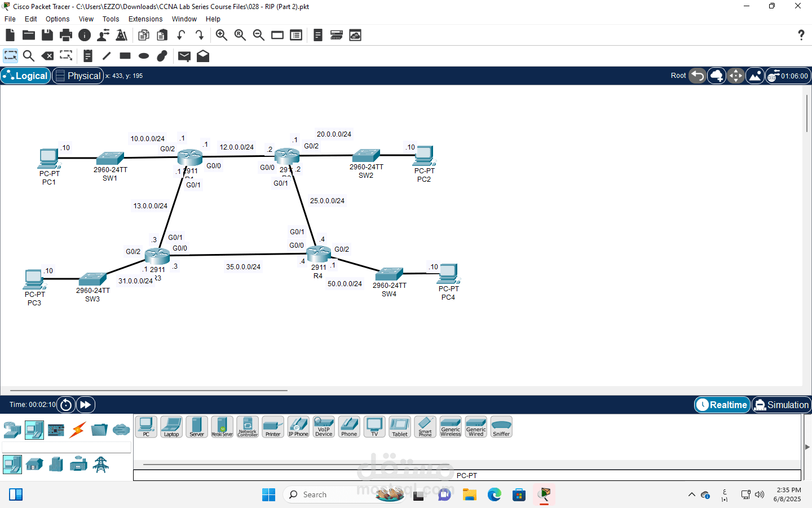The width and height of the screenshot is (812, 508).
Task: Click PC4 on the topology
Action: point(449,274)
